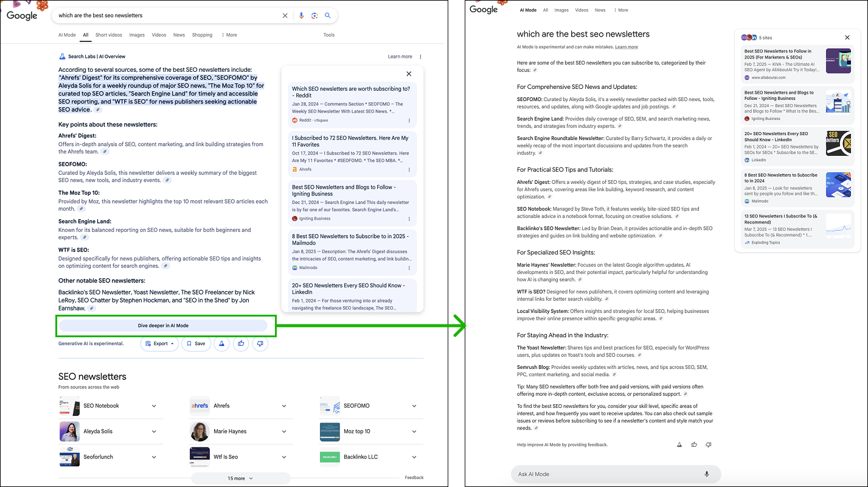Click the Feedback link below SEO newsletters
This screenshot has height=487, width=868.
coord(414,478)
